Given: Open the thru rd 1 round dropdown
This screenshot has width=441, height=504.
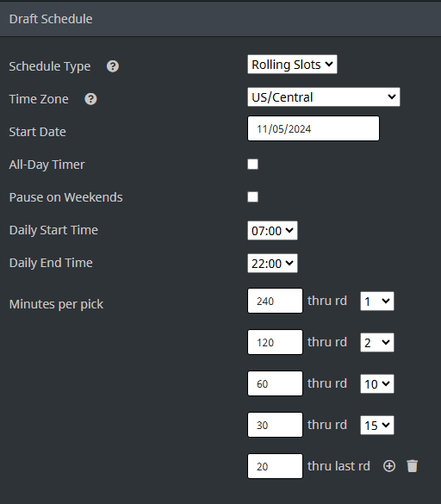Looking at the screenshot, I should [377, 302].
